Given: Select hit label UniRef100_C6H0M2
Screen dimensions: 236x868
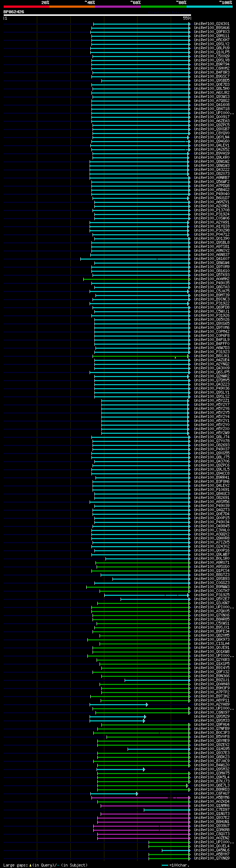Looking at the screenshot, I should pyautogui.click(x=212, y=68).
